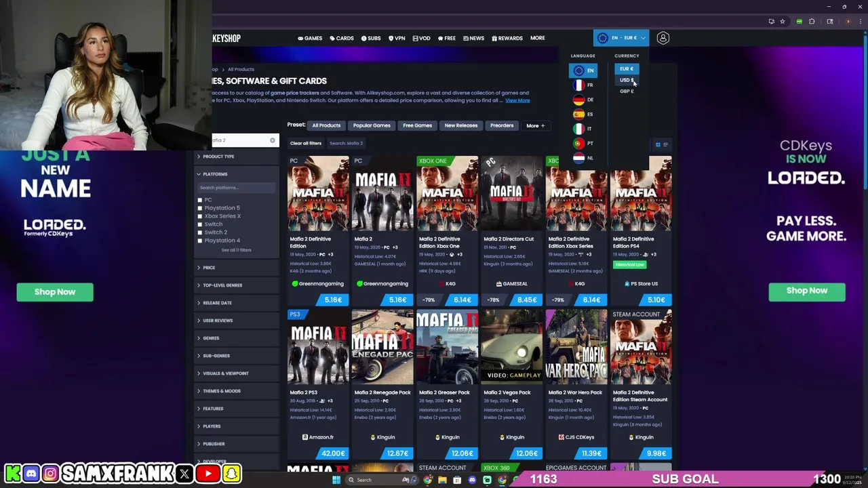
Task: Bookmark this page with the star icon
Action: click(x=782, y=22)
